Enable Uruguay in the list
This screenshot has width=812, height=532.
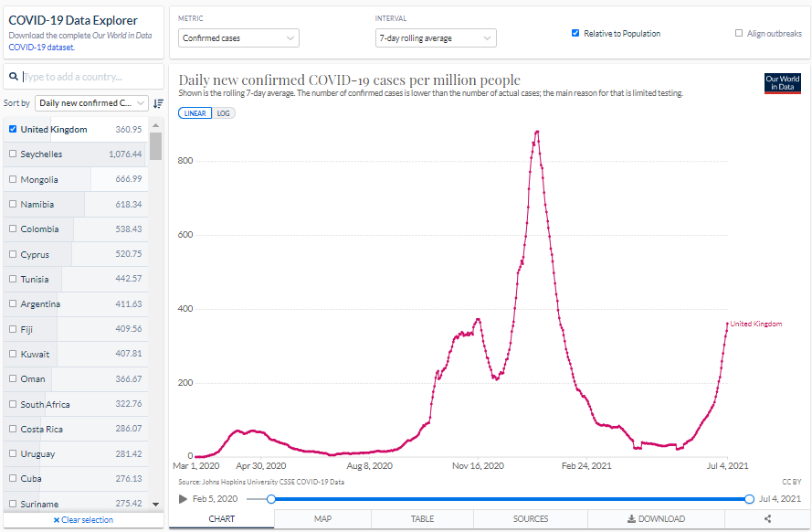pyautogui.click(x=13, y=453)
